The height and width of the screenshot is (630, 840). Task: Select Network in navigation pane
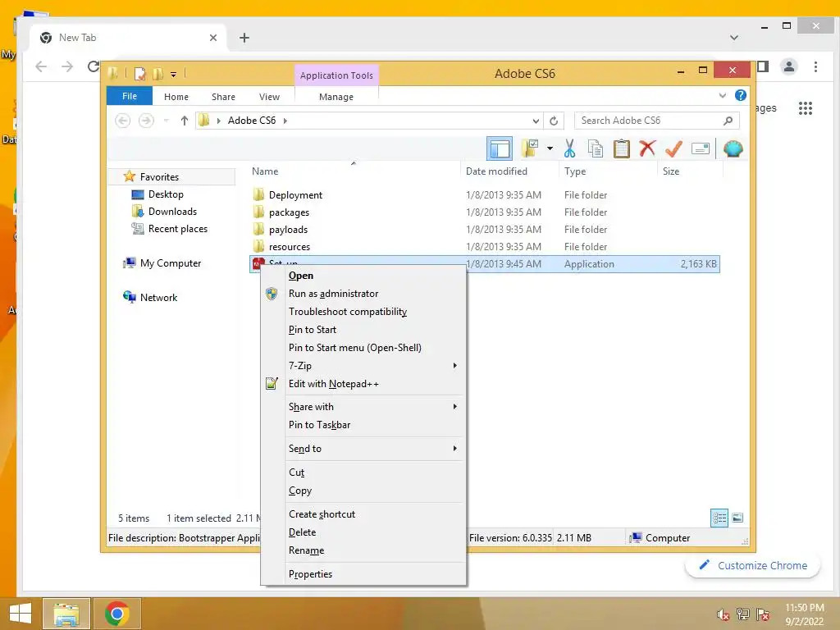click(x=158, y=297)
